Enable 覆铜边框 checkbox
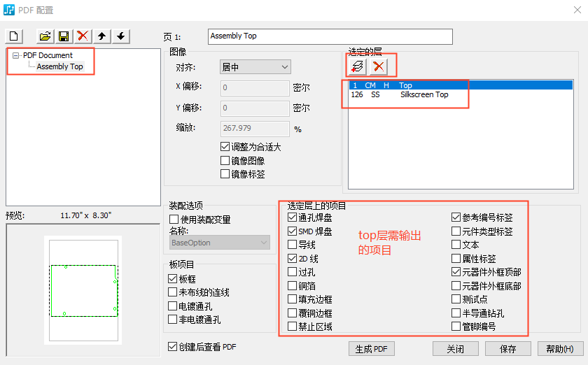 tap(292, 313)
